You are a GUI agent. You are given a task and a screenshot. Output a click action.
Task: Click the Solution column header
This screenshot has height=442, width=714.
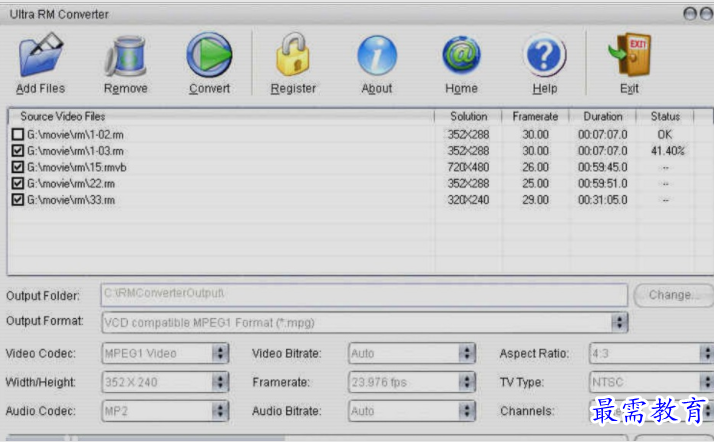point(469,117)
